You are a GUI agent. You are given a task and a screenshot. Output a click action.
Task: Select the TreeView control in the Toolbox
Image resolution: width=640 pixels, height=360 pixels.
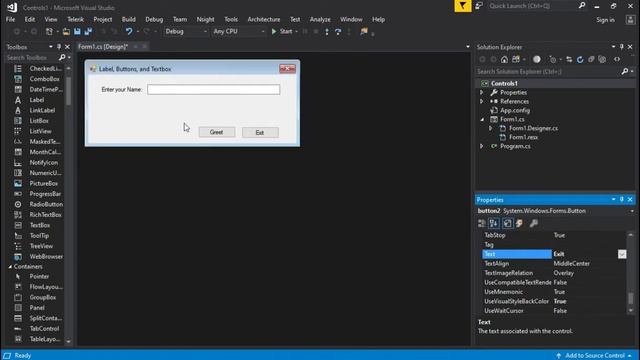coord(41,246)
